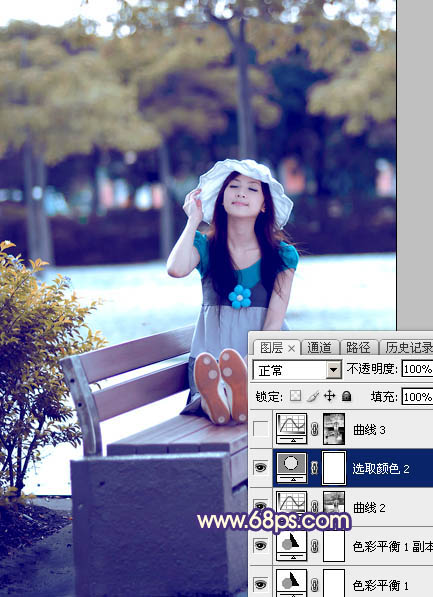This screenshot has height=597, width=433.
Task: Select the 选取颜色 2 layer name
Action: [x=381, y=469]
